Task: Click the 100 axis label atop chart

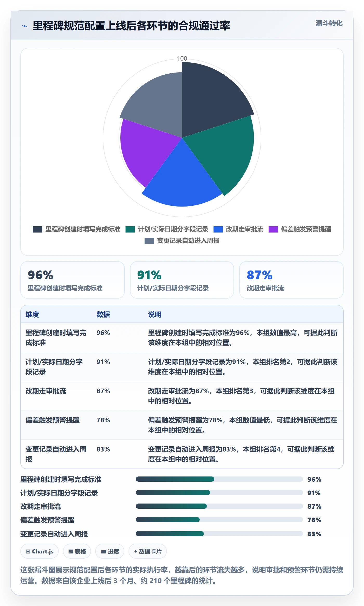Action: [x=182, y=59]
